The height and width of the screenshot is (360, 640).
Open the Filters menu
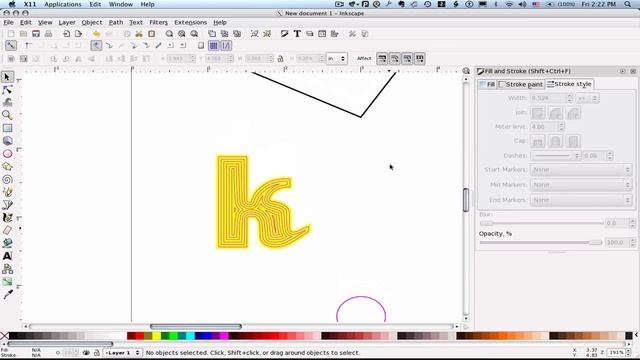click(x=158, y=22)
